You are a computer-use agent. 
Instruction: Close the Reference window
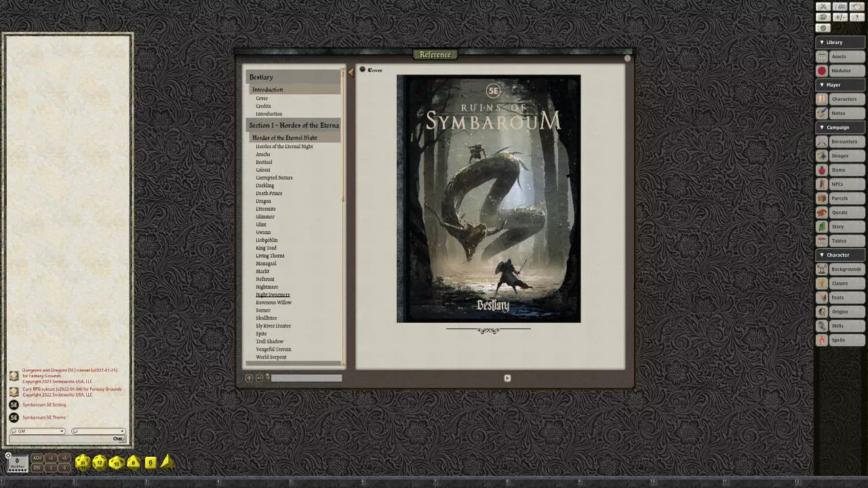(x=627, y=58)
